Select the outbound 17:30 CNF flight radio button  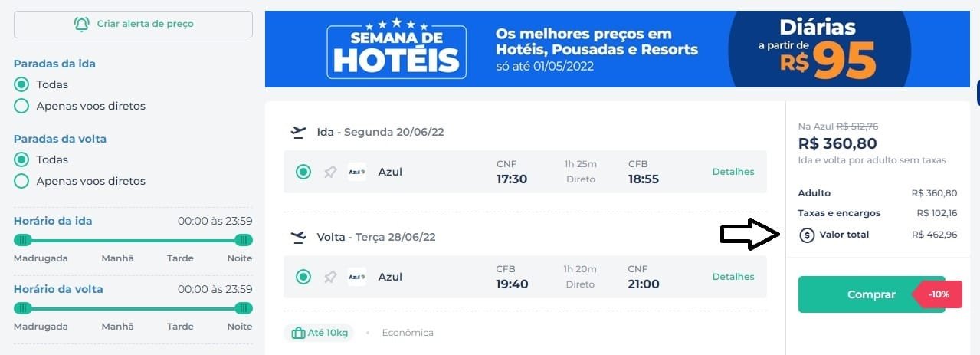(303, 172)
